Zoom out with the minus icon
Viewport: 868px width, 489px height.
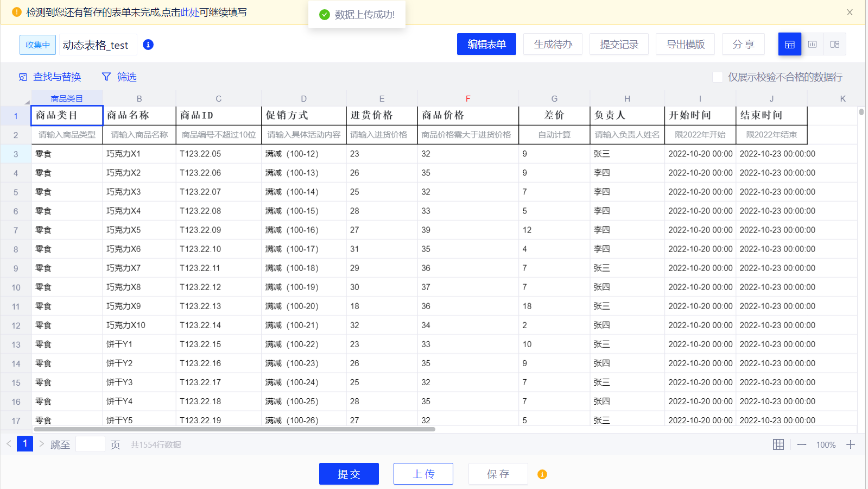[802, 444]
